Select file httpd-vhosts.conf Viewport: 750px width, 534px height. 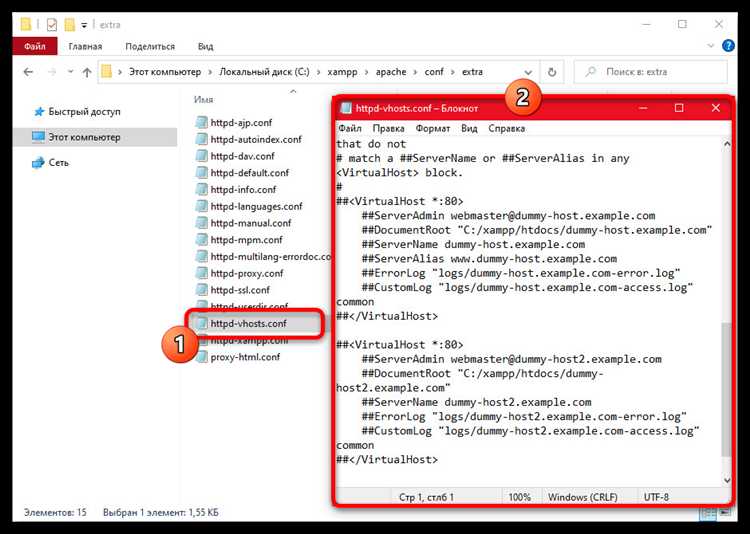(248, 323)
